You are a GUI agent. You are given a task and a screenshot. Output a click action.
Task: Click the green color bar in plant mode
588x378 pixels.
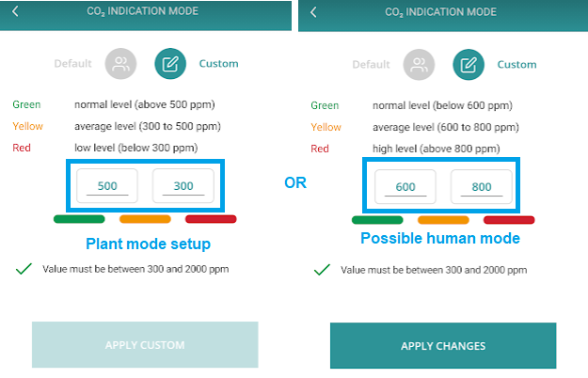(79, 219)
